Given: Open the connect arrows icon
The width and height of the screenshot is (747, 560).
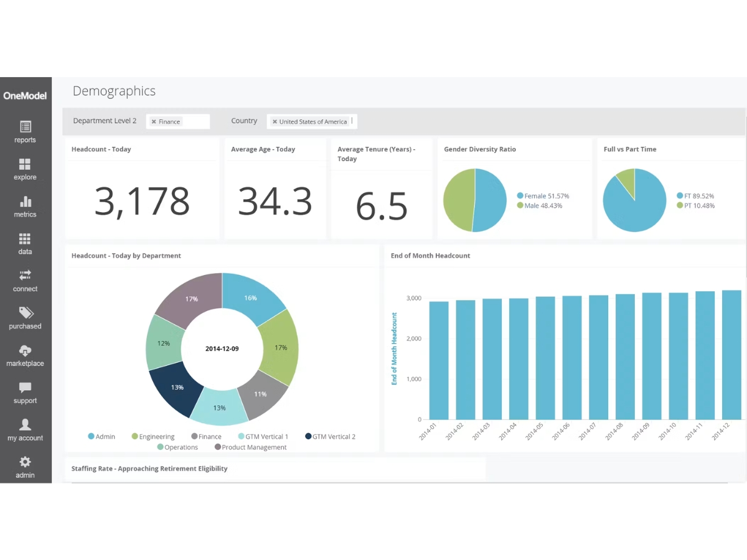Looking at the screenshot, I should 25,275.
